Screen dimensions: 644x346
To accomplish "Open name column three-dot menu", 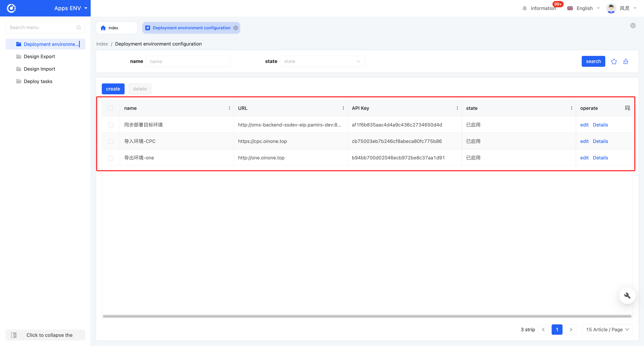I will pos(229,108).
